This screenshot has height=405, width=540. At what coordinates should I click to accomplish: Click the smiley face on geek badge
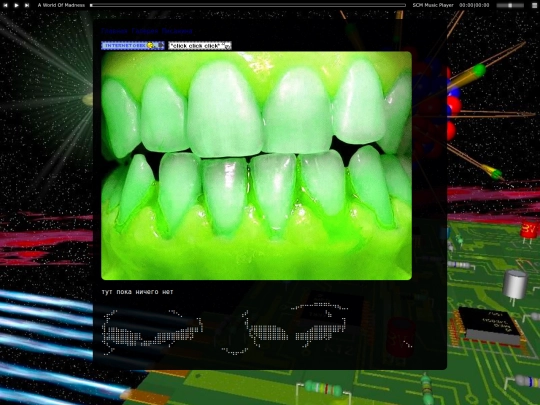pyautogui.click(x=150, y=45)
